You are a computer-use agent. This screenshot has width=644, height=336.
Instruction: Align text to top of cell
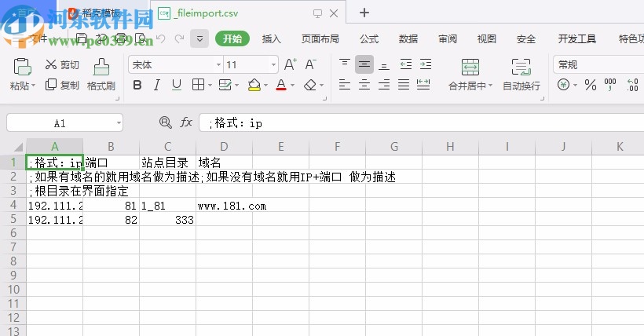(x=345, y=64)
